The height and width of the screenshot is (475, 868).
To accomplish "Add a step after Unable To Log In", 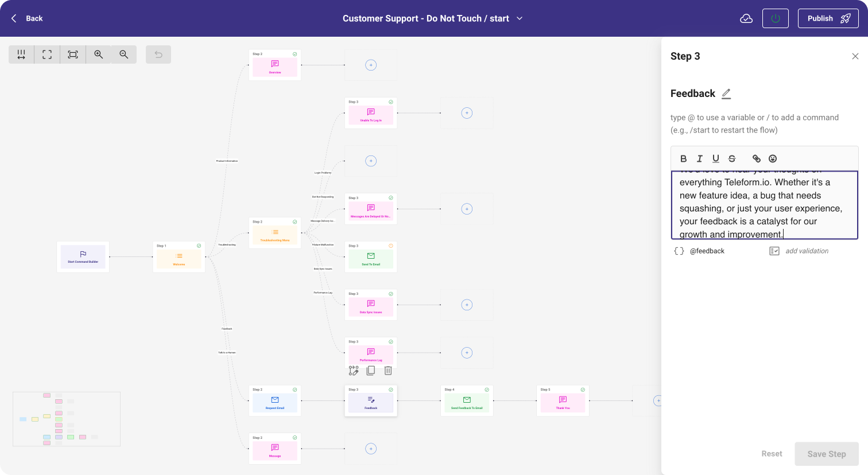I will [467, 113].
